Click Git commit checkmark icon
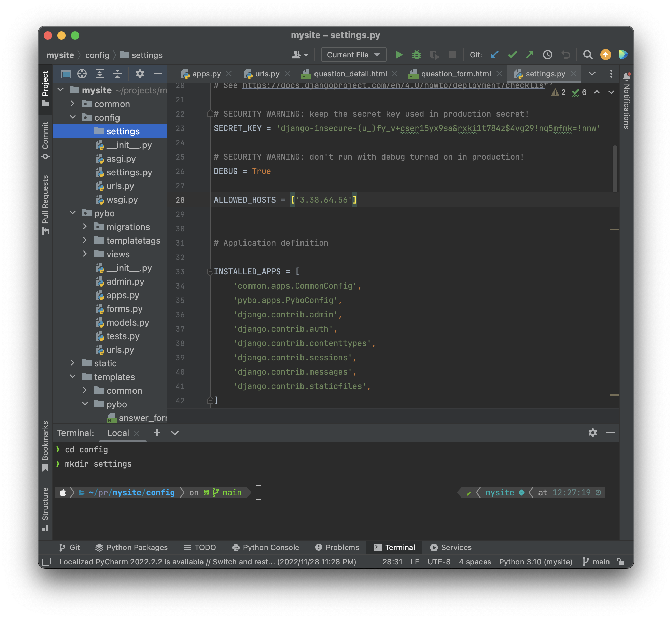672x619 pixels. point(512,55)
